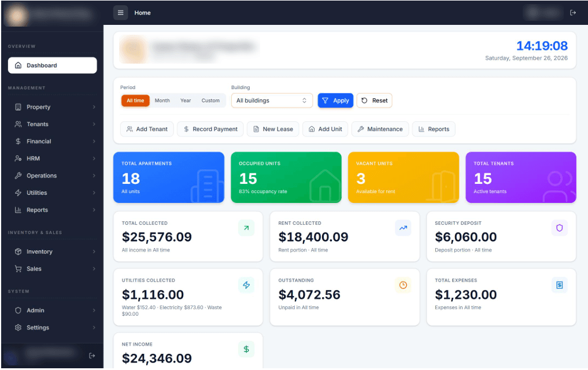Open the Sales menu item
588x370 pixels.
53,269
